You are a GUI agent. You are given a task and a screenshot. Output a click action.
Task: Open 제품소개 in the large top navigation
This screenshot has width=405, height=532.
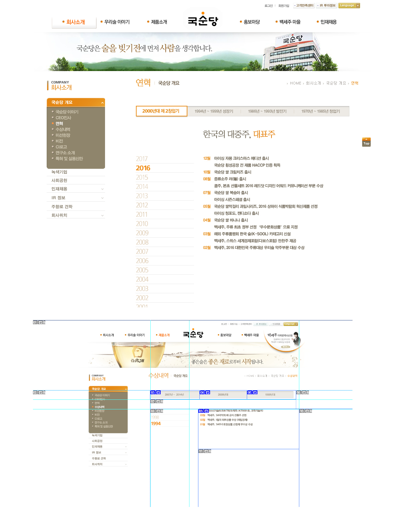157,22
